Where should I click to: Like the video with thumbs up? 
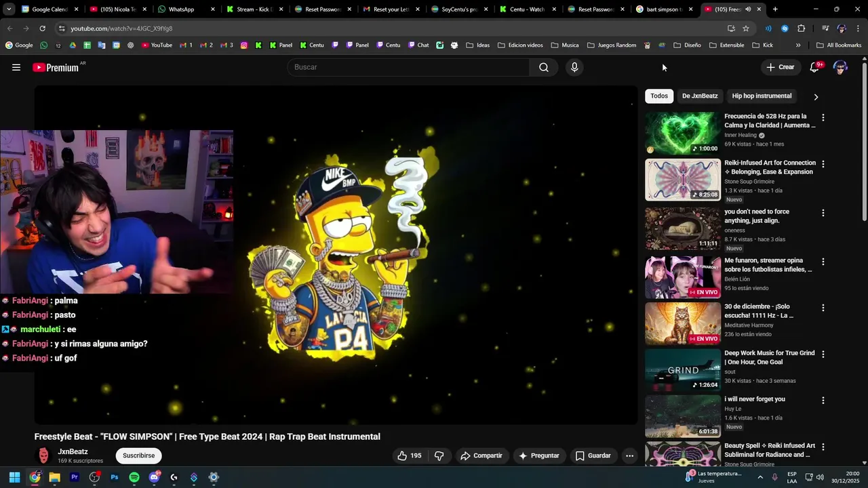pos(410,455)
